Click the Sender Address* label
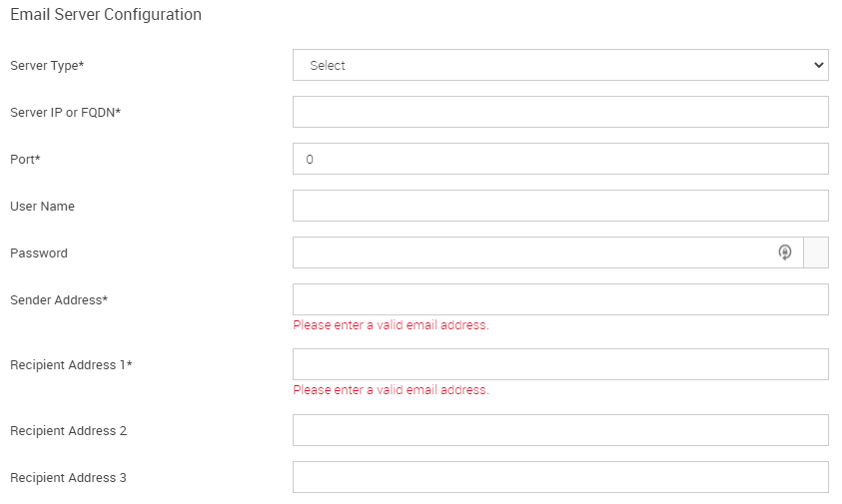Viewport: 842px width, 504px height. pyautogui.click(x=59, y=300)
